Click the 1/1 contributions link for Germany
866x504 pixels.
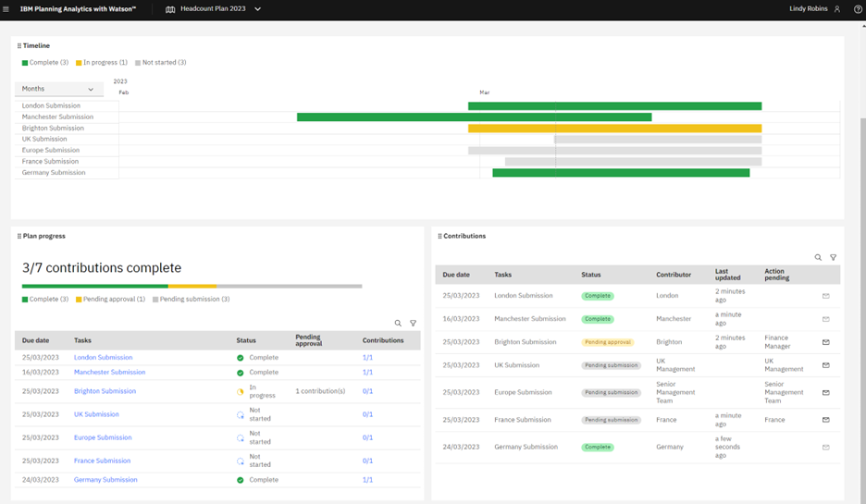tap(367, 480)
